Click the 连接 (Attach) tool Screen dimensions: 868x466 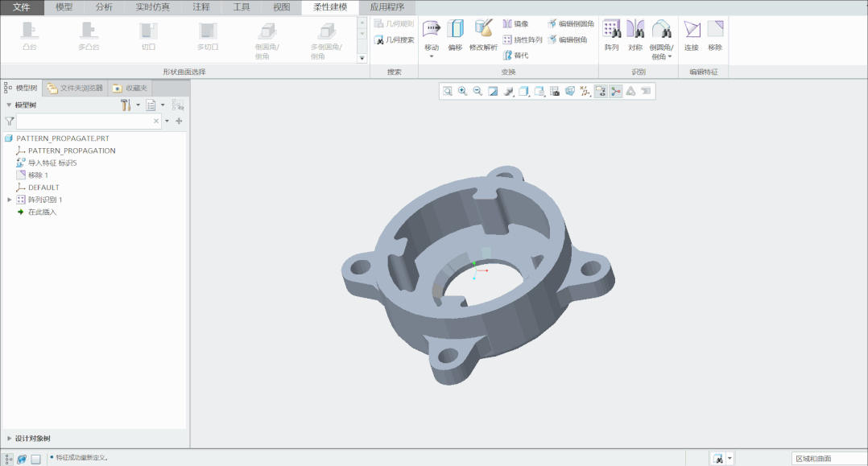coord(692,35)
